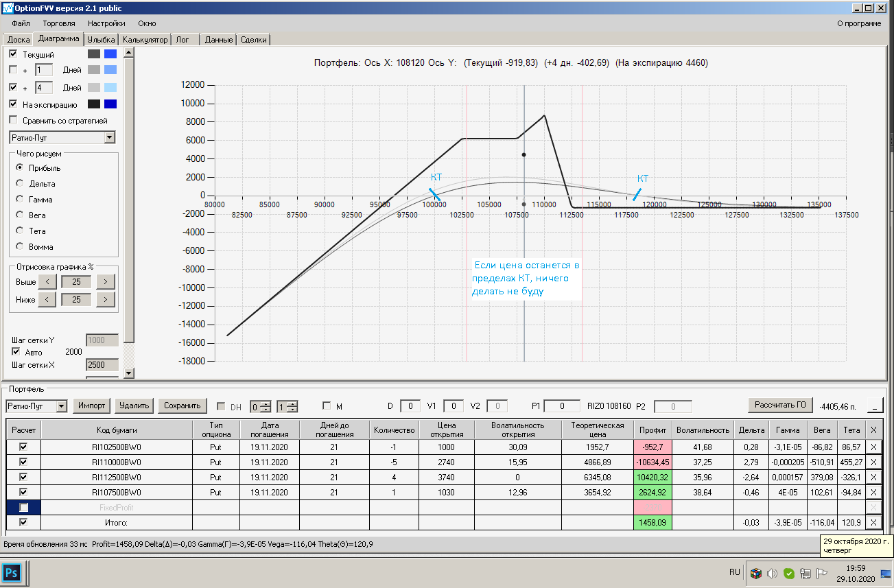Click the OptionFVV application icon in the title bar
This screenshot has height=588, width=894.
click(7, 7)
